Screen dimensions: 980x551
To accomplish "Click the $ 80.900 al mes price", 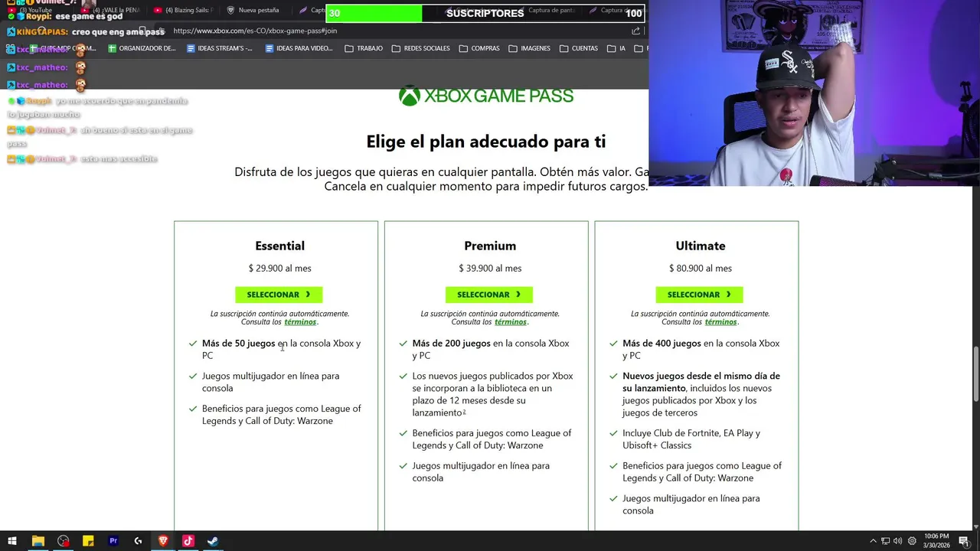I will point(700,268).
